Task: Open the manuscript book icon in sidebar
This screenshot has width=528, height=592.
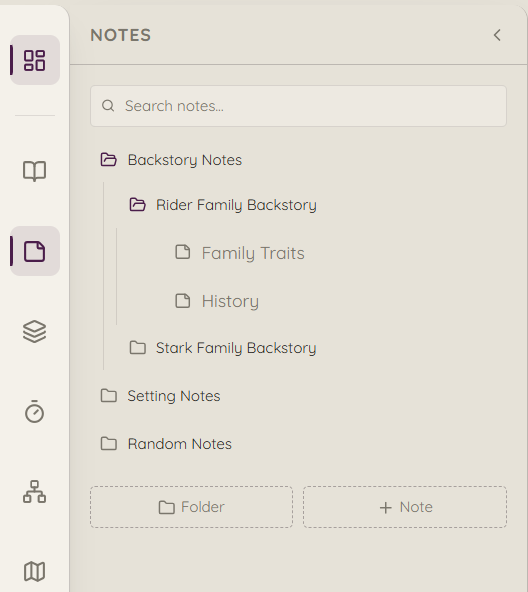Action: point(35,171)
